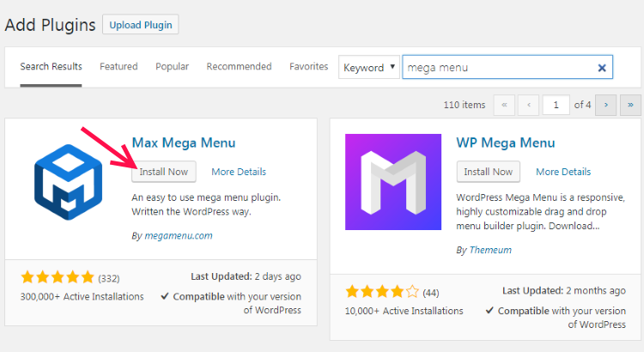
Task: Jump to the last results page arrow
Action: click(630, 105)
